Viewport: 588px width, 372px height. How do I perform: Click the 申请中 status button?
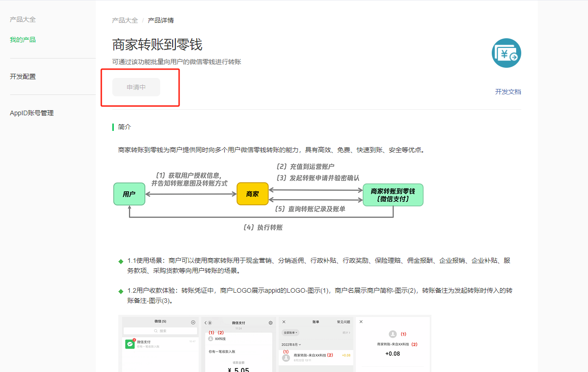(x=136, y=87)
